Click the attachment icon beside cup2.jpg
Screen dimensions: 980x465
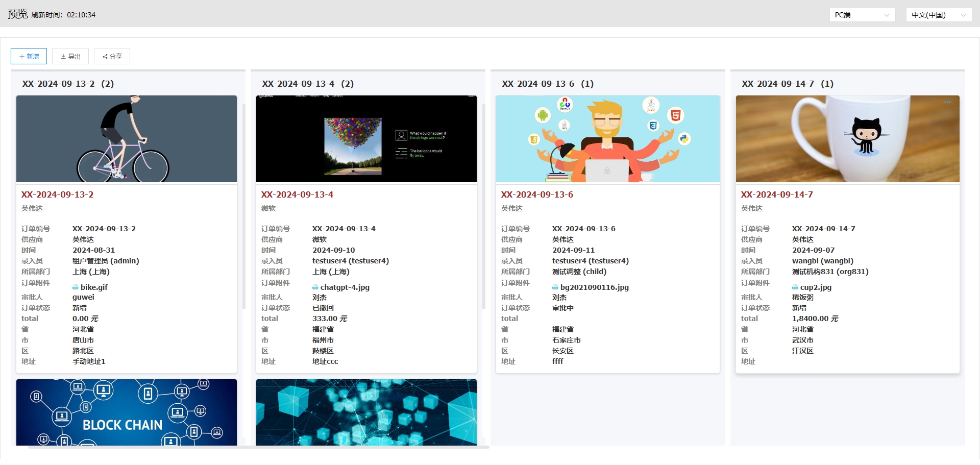(x=796, y=287)
